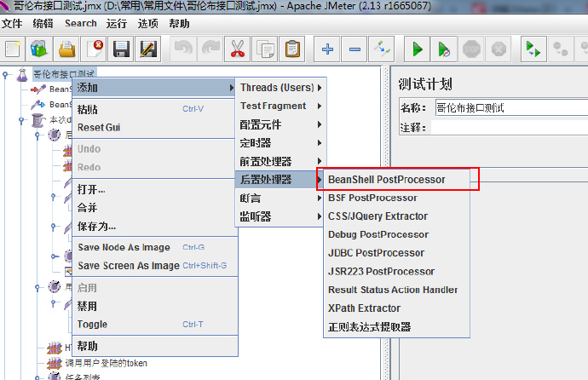The height and width of the screenshot is (380, 588).
Task: Select Result Status Action Handler
Action: (397, 290)
